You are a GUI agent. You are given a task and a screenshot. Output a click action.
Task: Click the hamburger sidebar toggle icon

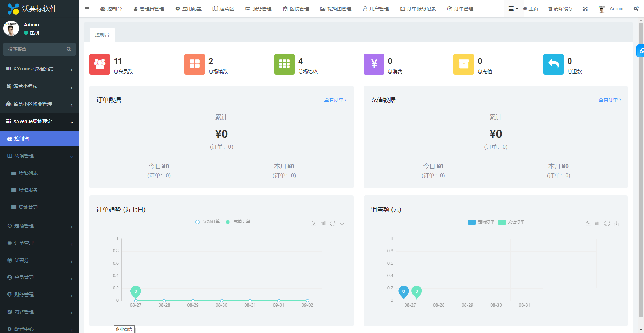tap(87, 9)
